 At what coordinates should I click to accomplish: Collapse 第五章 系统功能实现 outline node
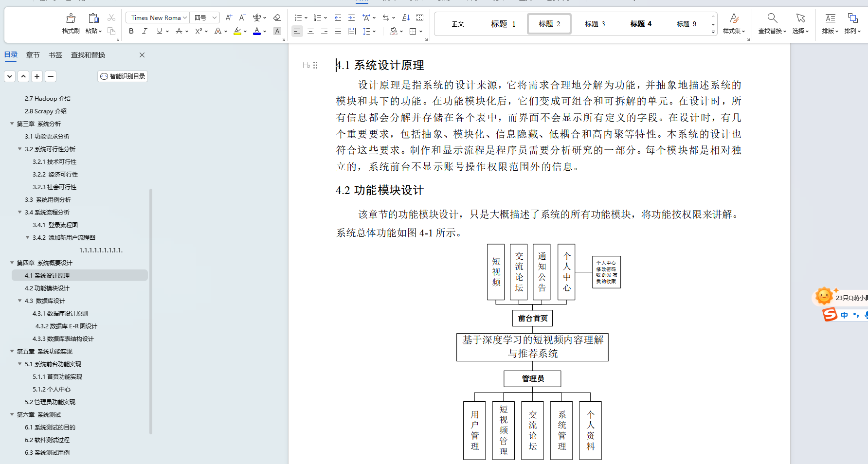12,351
